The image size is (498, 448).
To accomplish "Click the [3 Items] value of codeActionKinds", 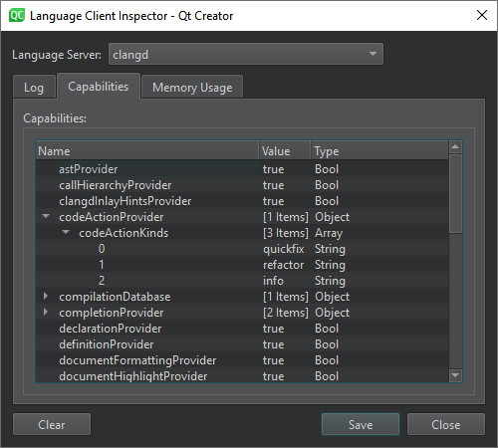I will [286, 233].
